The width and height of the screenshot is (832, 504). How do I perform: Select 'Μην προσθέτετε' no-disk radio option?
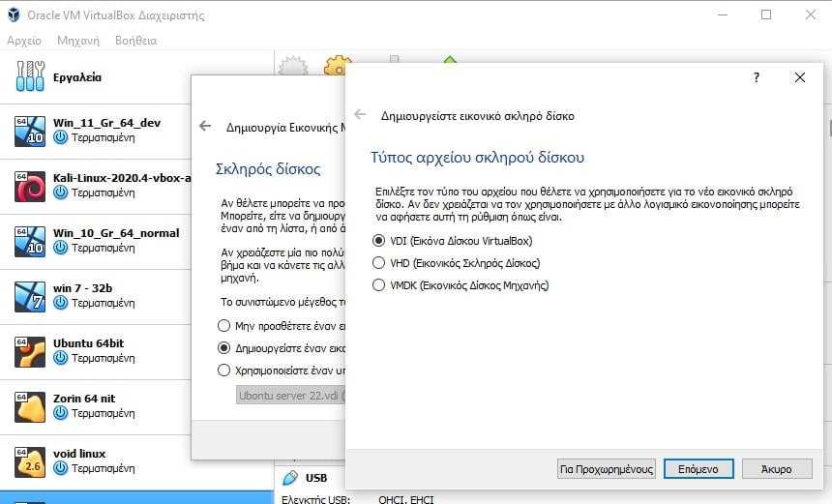point(223,326)
